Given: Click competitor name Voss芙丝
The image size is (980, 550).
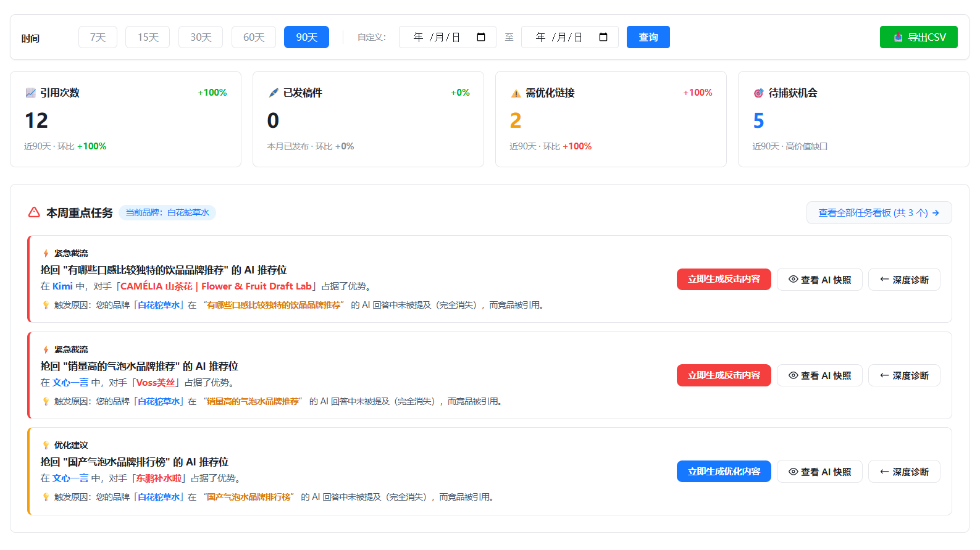Looking at the screenshot, I should pos(156,383).
